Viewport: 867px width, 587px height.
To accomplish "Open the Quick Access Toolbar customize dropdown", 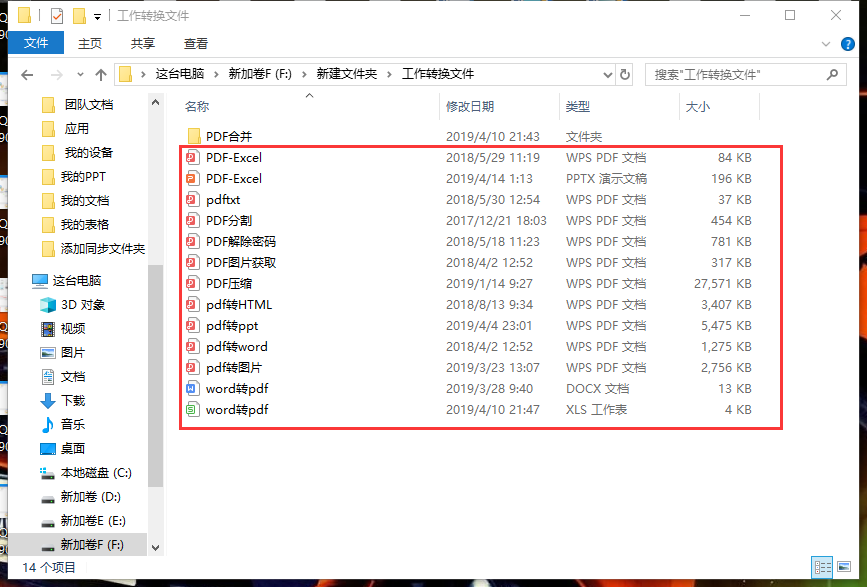I will coord(97,16).
